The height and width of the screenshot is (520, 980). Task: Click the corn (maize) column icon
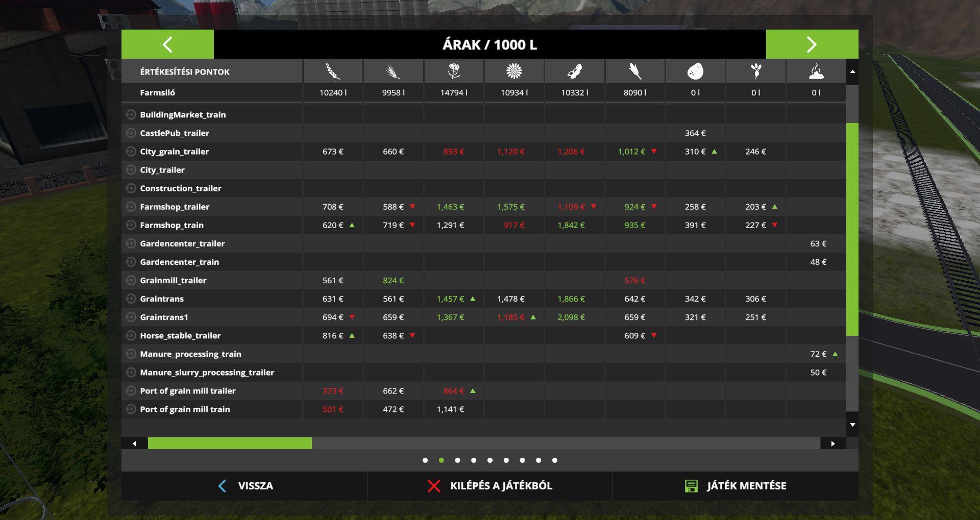635,71
